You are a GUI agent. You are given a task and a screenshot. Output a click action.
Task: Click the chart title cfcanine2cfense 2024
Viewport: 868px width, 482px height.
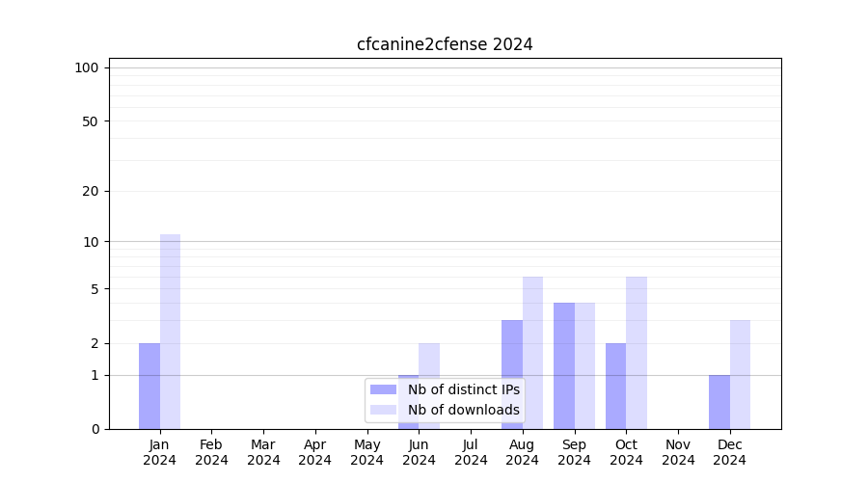click(445, 44)
